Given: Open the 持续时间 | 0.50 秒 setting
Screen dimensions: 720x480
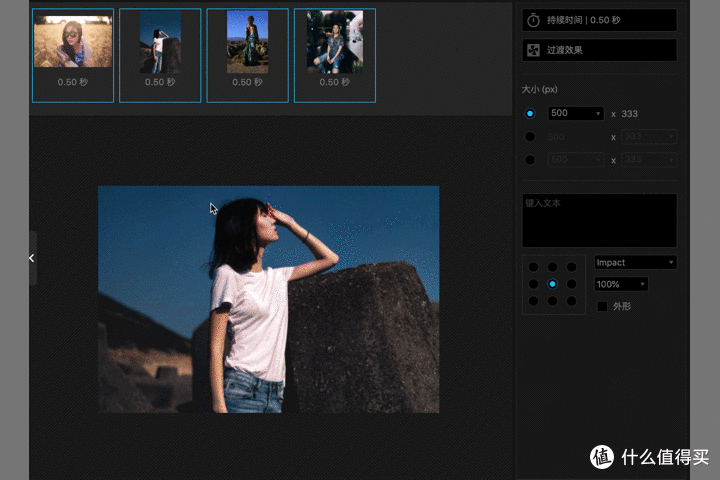Looking at the screenshot, I should [x=599, y=20].
